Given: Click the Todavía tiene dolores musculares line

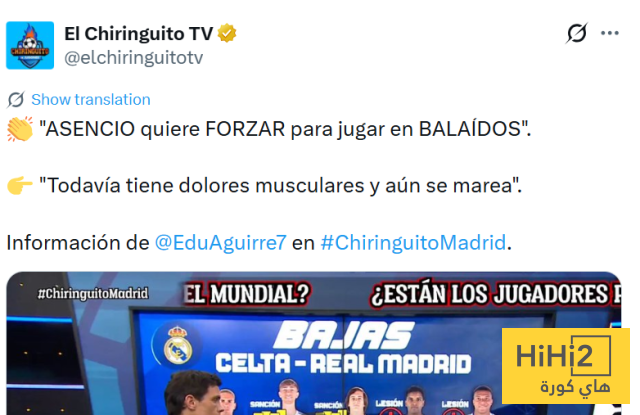Looking at the screenshot, I should click(280, 186).
